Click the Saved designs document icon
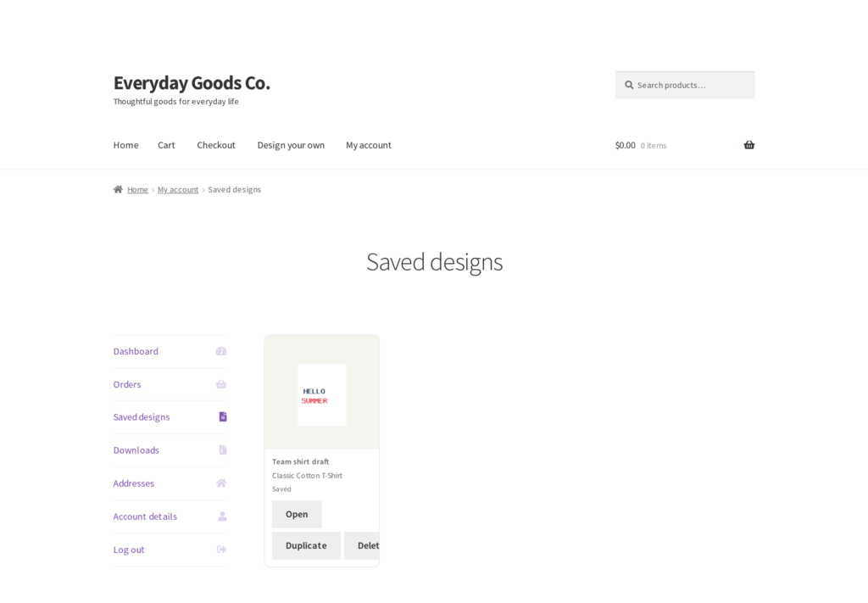 223,417
